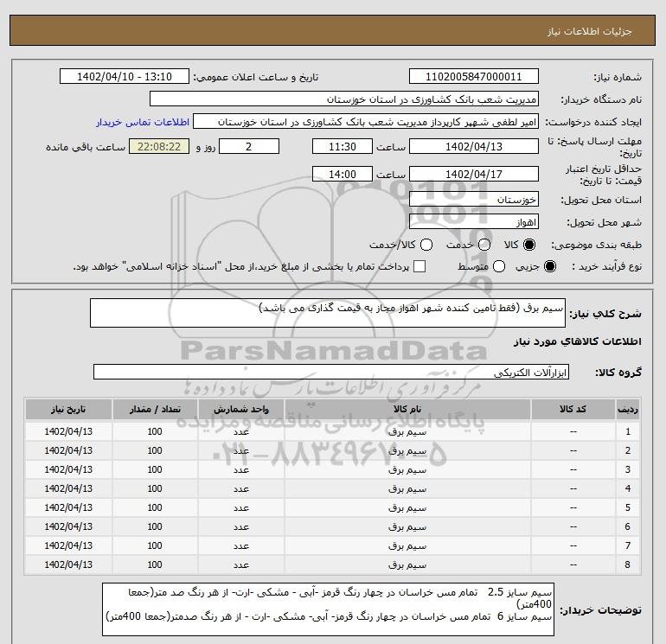The width and height of the screenshot is (666, 644).
Task: Click the general need description text box
Action: pos(328,313)
